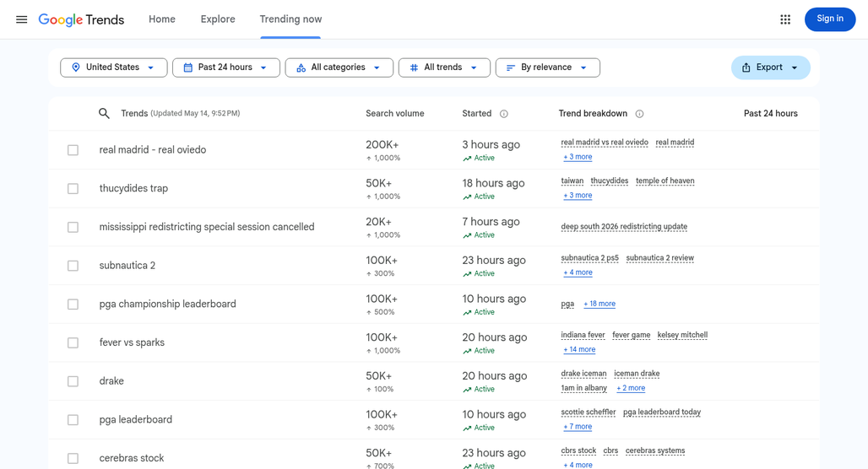Open the cerebras systems query link
This screenshot has width=868, height=469.
[x=655, y=450]
